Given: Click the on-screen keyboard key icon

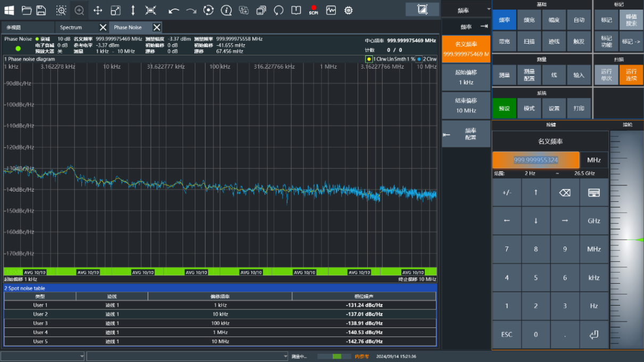Looking at the screenshot, I should (x=594, y=193).
